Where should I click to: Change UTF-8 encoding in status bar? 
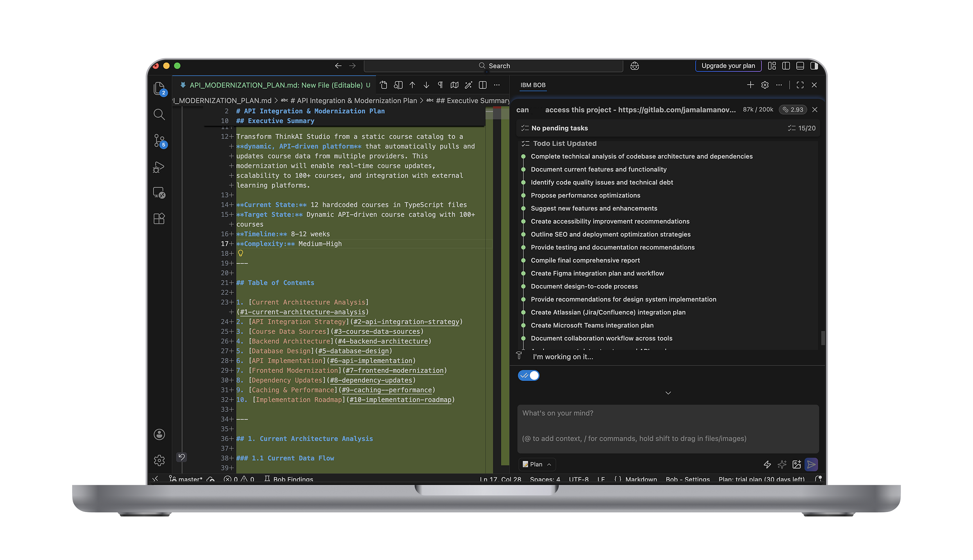click(x=579, y=479)
